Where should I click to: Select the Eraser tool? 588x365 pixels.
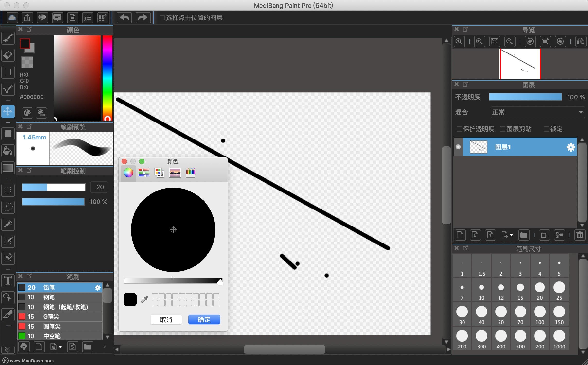point(8,55)
